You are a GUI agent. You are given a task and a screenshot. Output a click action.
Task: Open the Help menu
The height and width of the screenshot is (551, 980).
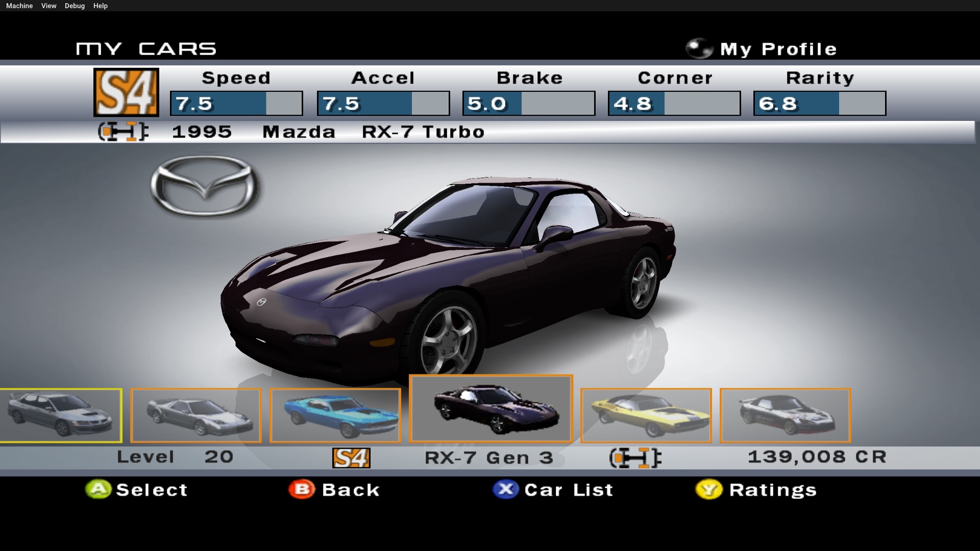click(x=101, y=6)
